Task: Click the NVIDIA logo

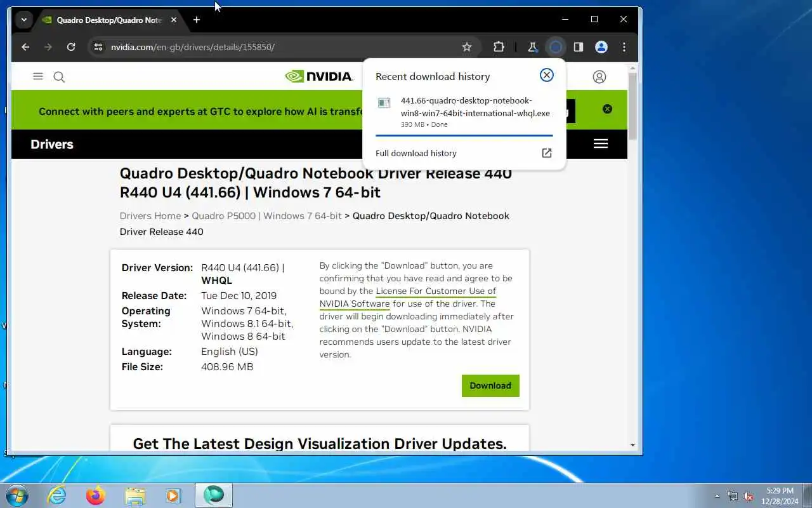Action: [x=319, y=76]
